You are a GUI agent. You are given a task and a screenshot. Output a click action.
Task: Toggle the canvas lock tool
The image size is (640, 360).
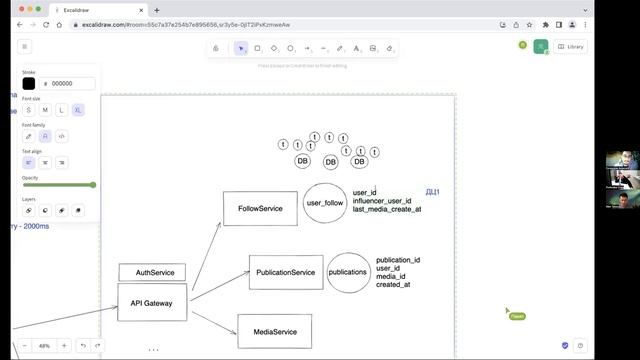click(x=216, y=49)
